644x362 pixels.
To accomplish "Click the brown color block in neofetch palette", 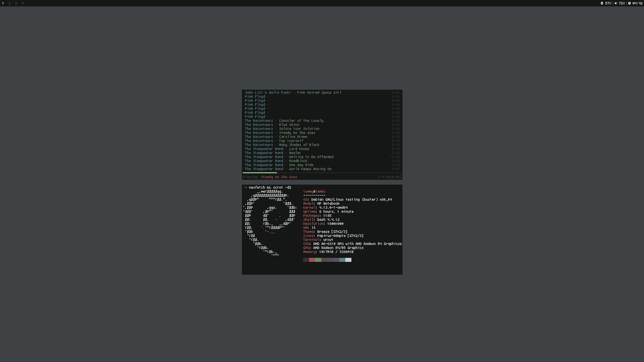I will (x=324, y=260).
